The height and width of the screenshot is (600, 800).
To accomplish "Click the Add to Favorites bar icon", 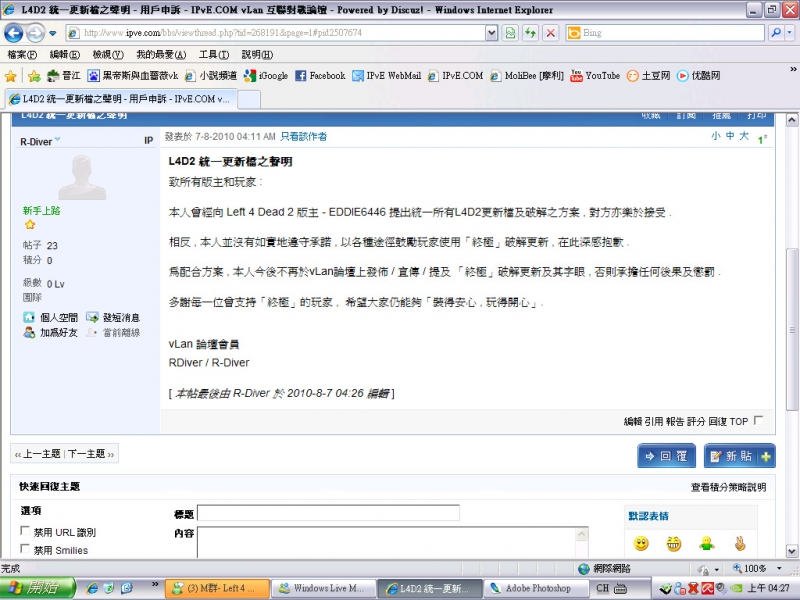I will pos(34,76).
